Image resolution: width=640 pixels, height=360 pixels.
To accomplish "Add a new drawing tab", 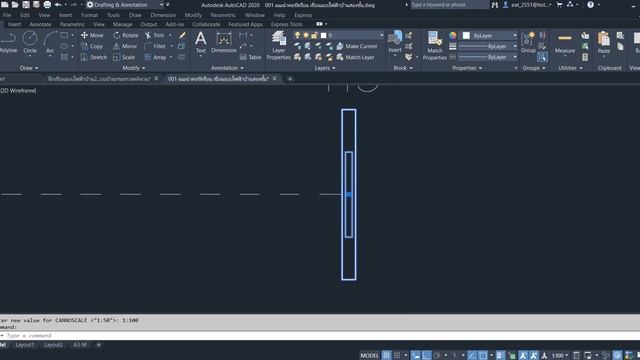I will [290, 79].
